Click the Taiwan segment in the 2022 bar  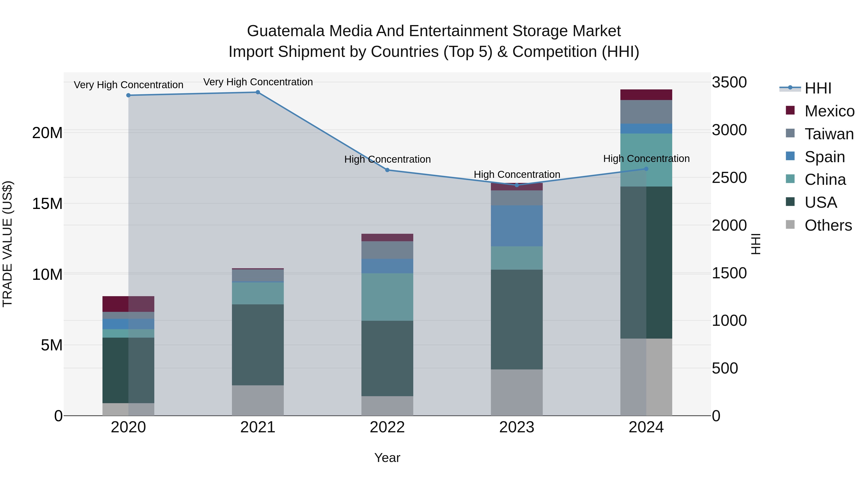point(387,250)
